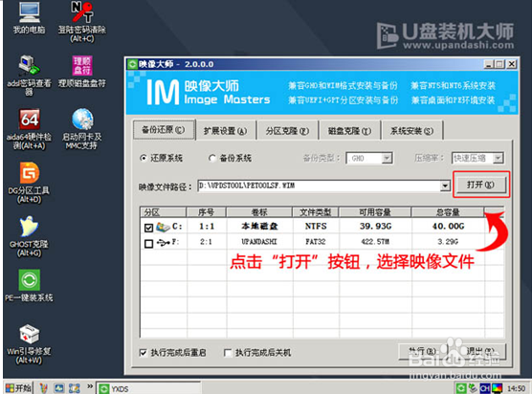The image size is (532, 394).
Task: Enable 执行完成后关机 checkbox
Action: click(x=228, y=353)
